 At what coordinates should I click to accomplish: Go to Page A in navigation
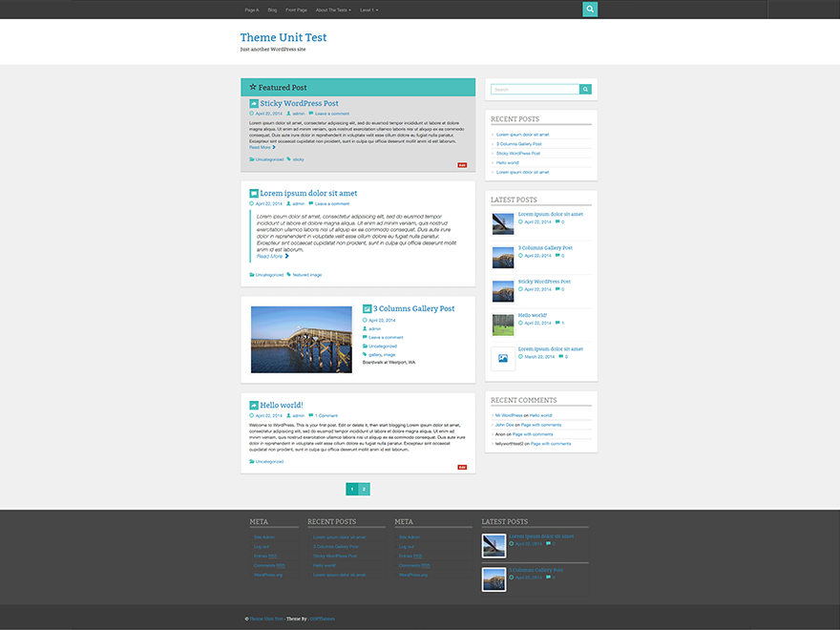[x=252, y=10]
